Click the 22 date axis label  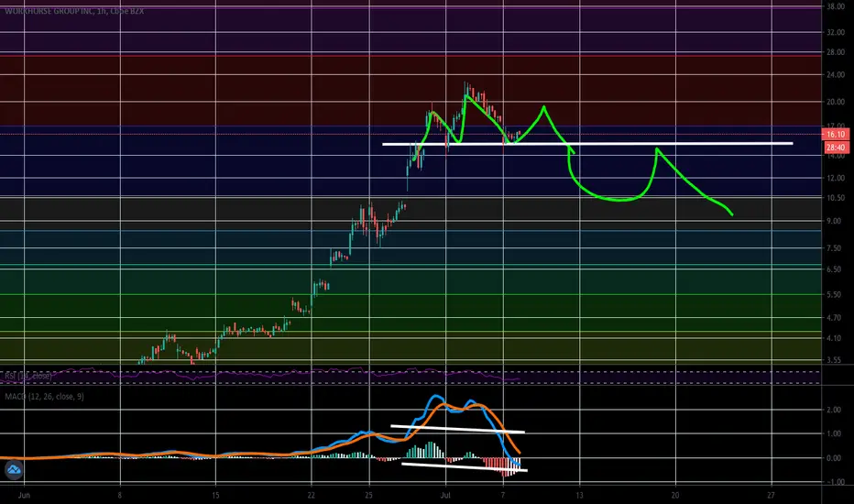(x=311, y=495)
